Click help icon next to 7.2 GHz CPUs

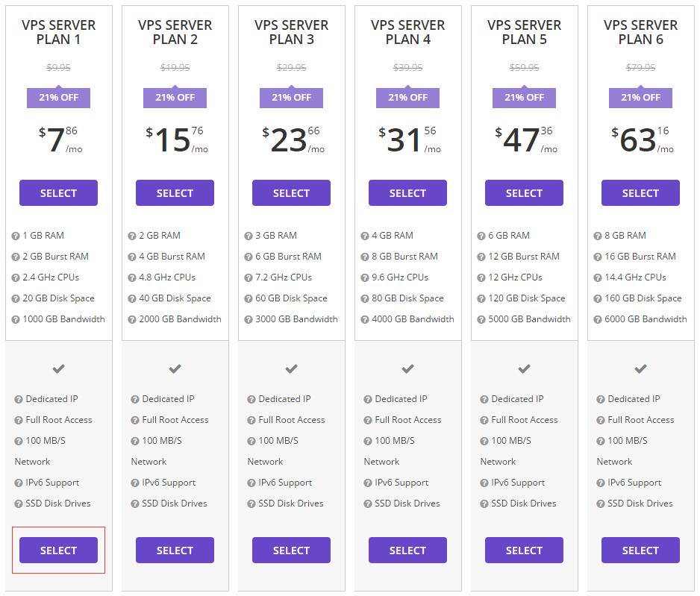(x=249, y=277)
